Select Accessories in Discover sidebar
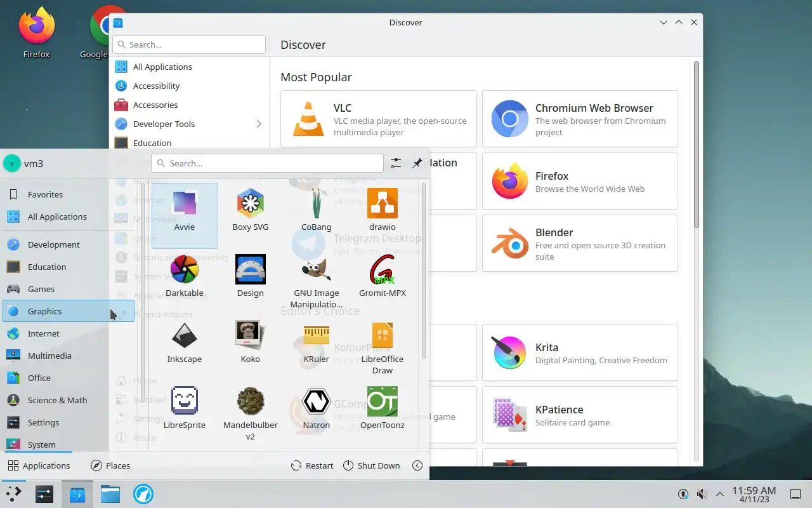812x508 pixels. pyautogui.click(x=189, y=105)
